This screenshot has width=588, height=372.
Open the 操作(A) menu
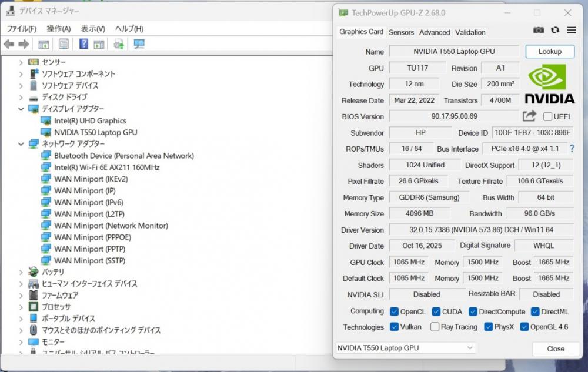coord(58,29)
